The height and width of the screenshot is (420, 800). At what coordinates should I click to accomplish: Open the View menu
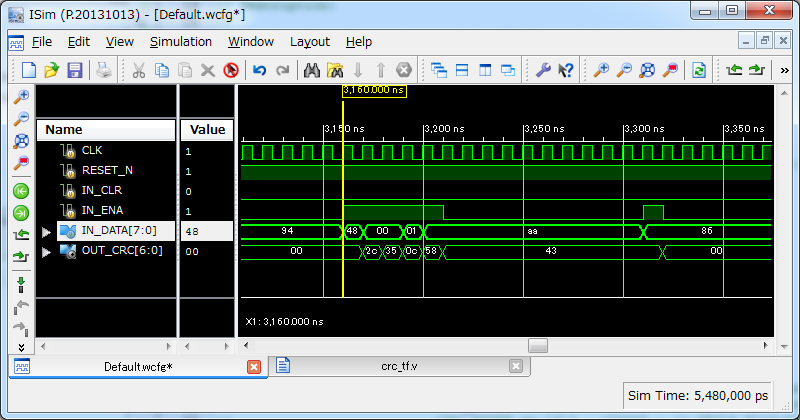pos(119,42)
